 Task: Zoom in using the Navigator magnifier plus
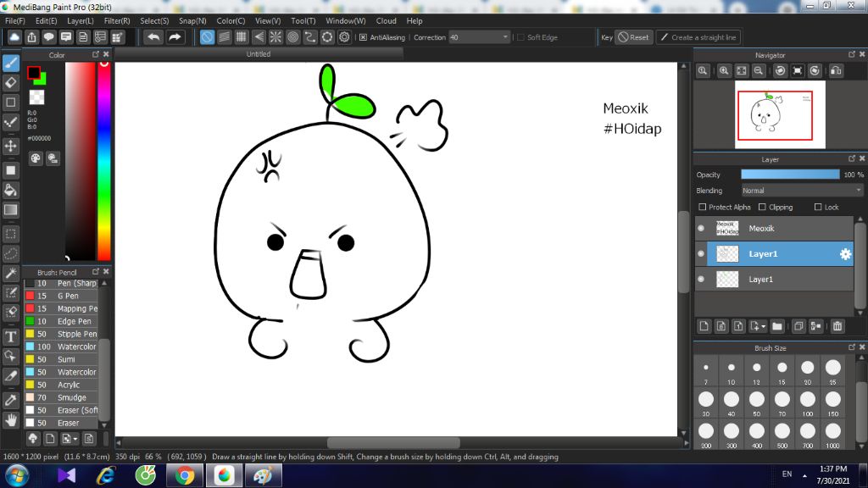tap(724, 71)
